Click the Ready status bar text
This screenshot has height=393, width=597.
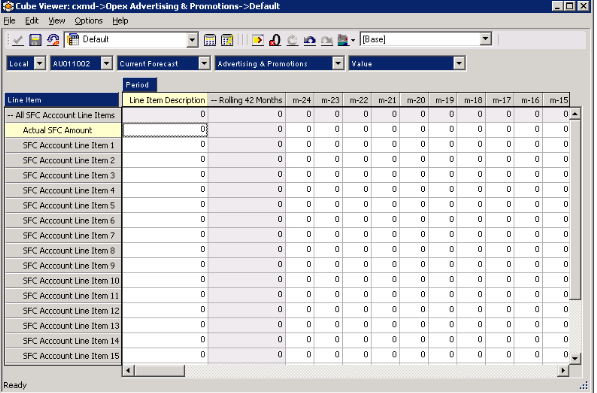15,385
